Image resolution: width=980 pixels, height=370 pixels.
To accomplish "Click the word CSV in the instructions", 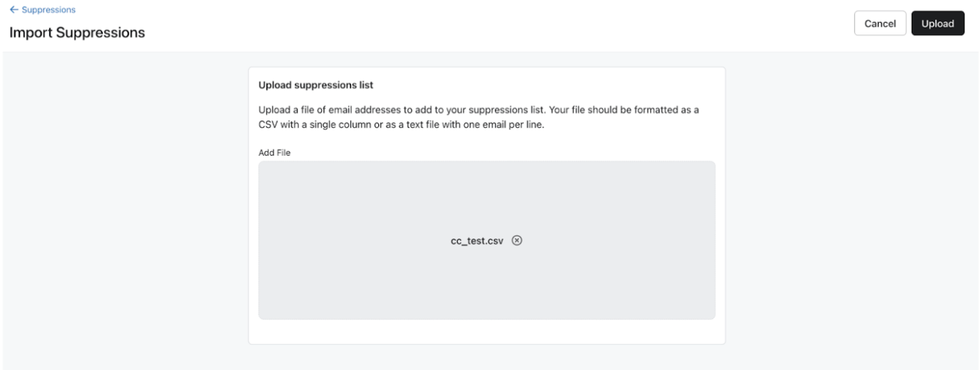I will (x=270, y=123).
